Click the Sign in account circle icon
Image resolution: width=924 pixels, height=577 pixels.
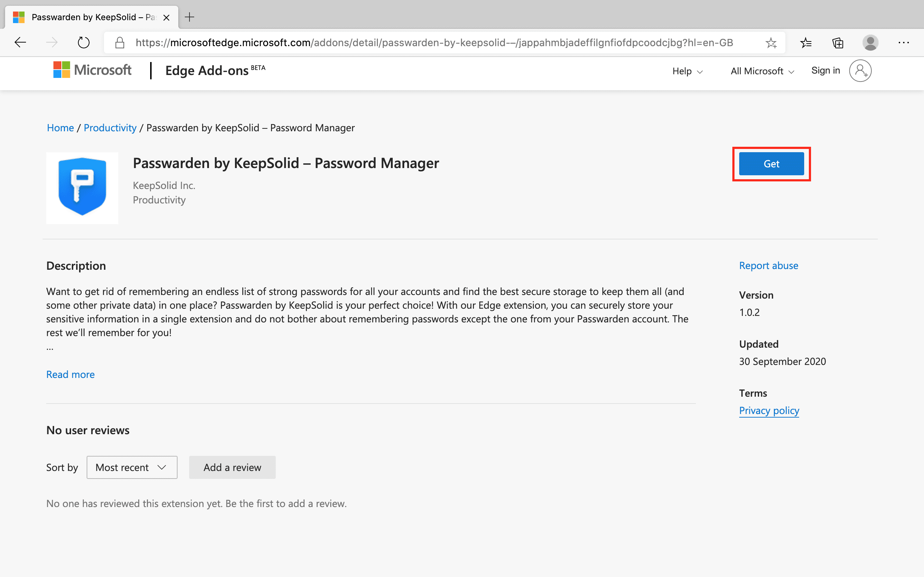860,71
